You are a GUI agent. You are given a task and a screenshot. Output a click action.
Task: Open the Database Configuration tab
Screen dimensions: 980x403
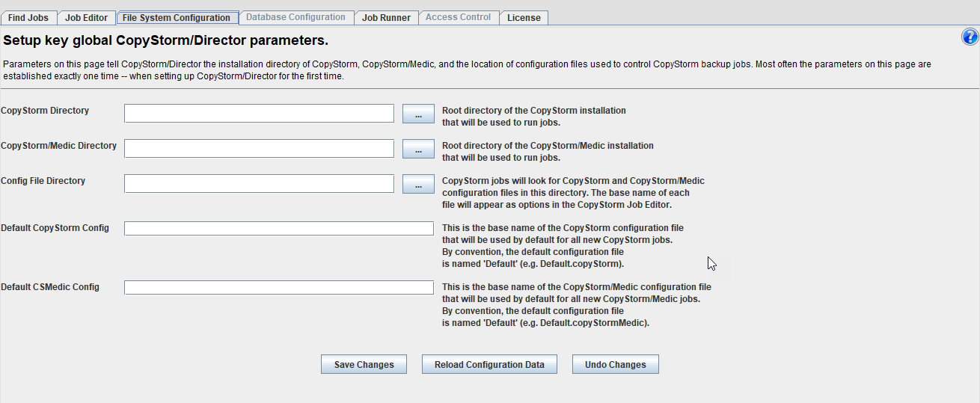pyautogui.click(x=295, y=17)
